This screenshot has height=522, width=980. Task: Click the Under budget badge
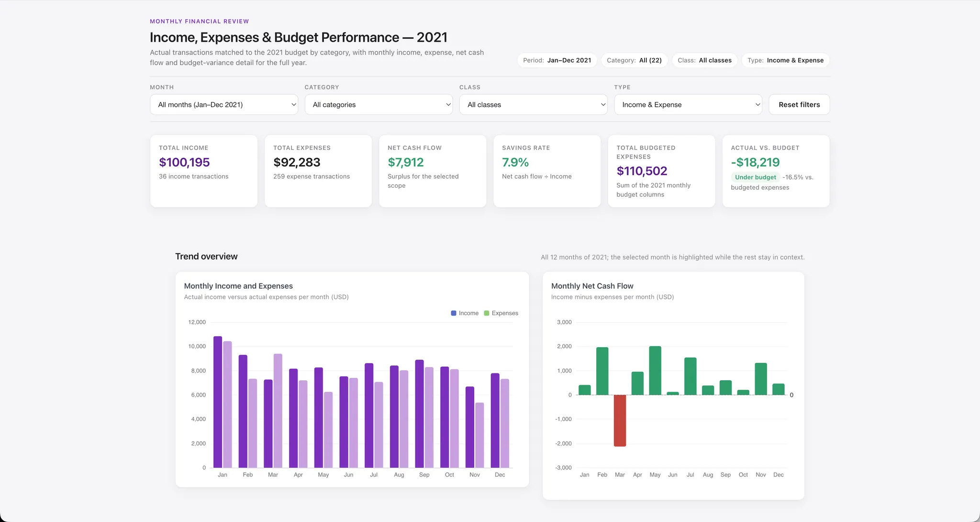(756, 177)
